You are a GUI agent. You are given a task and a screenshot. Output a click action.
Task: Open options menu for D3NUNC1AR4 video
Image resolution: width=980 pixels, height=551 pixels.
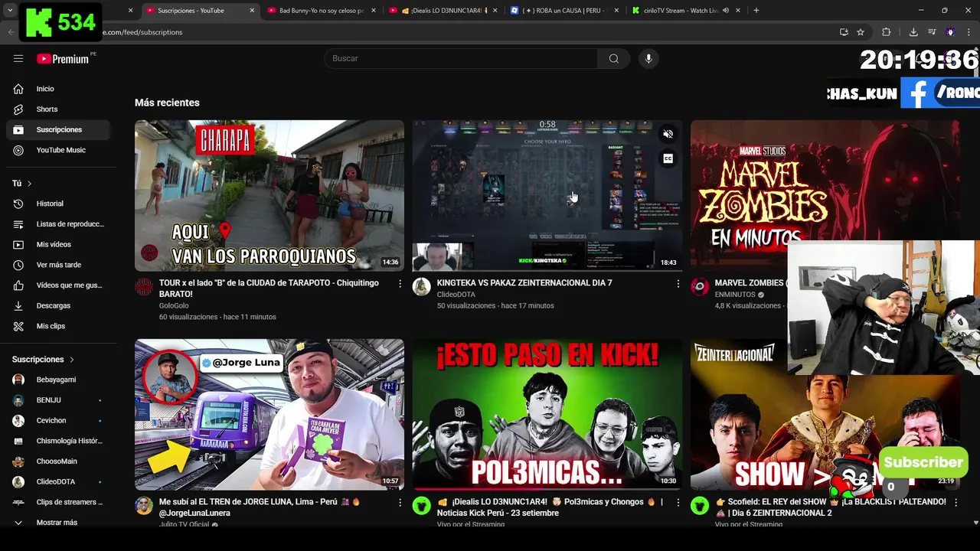[678, 503]
